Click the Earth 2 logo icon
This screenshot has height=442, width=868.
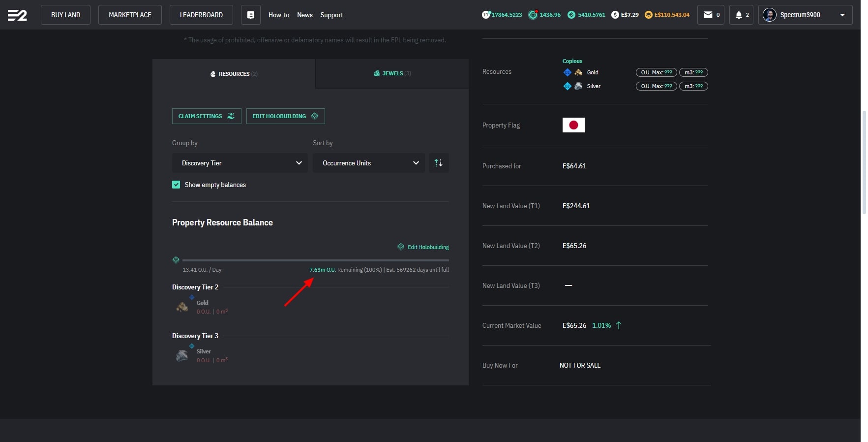17,15
